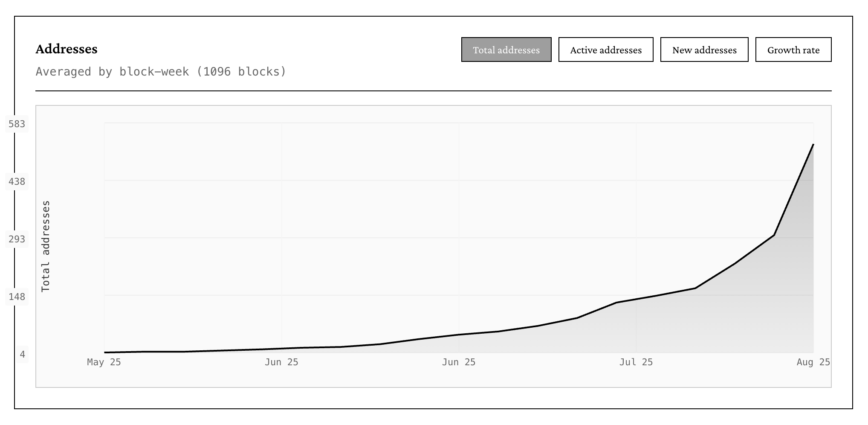Click the Addresses heading

[67, 49]
